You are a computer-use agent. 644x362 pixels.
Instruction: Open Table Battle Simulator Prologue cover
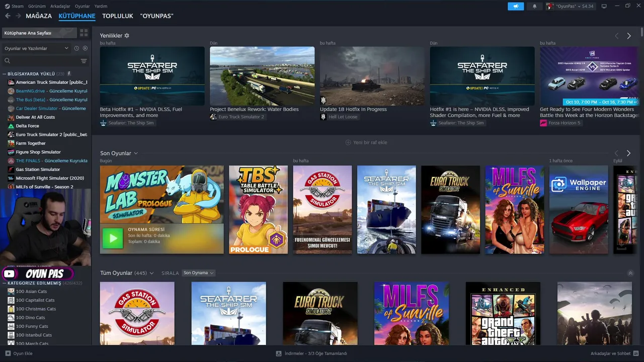tap(258, 210)
